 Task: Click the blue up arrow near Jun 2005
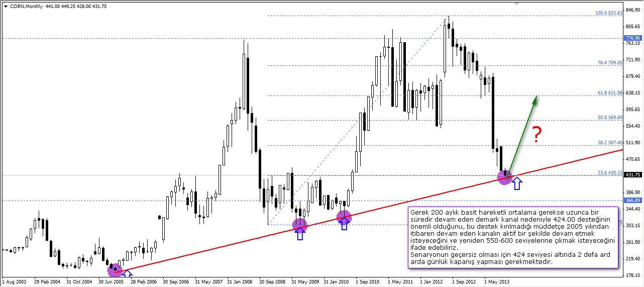(127, 274)
